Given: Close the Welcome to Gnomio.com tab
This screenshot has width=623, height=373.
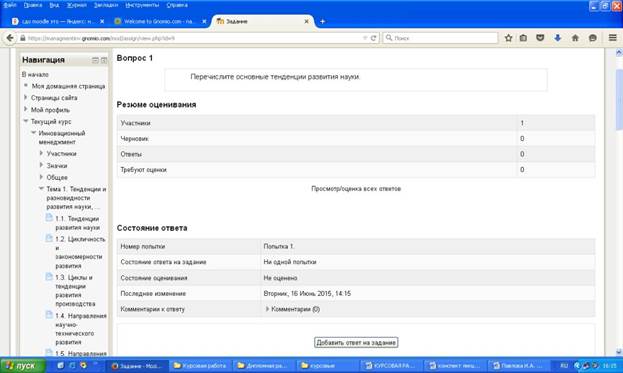Looking at the screenshot, I should click(x=204, y=21).
